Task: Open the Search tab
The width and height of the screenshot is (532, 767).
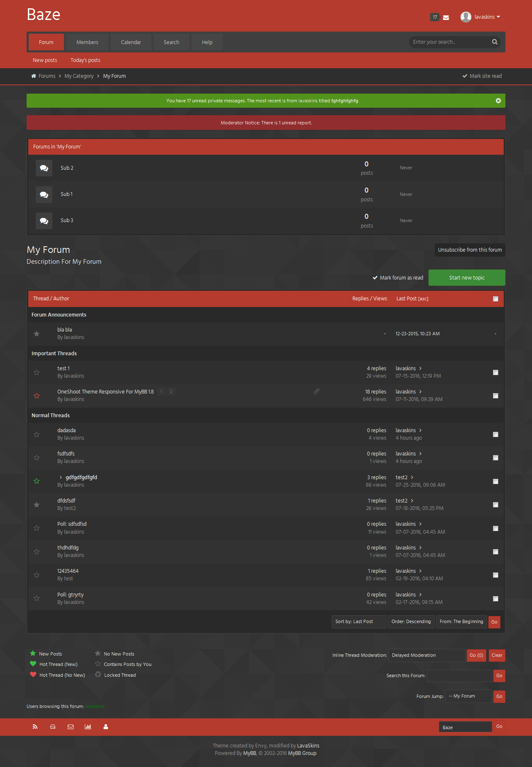Action: click(x=171, y=42)
